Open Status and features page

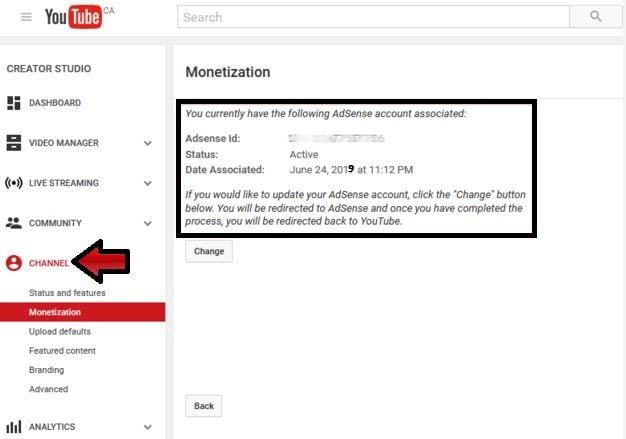click(x=67, y=293)
